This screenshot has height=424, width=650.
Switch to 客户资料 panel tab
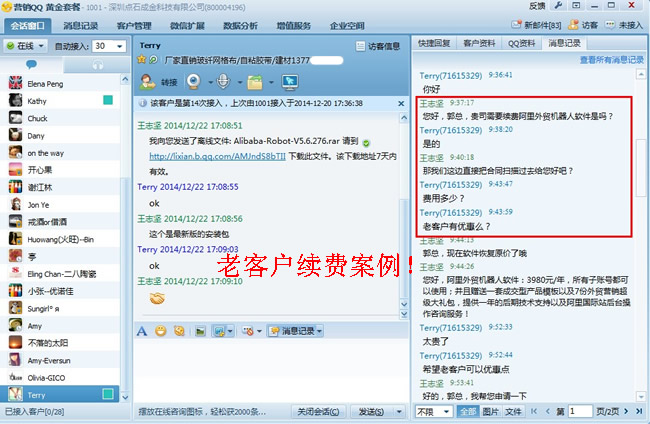pos(479,43)
